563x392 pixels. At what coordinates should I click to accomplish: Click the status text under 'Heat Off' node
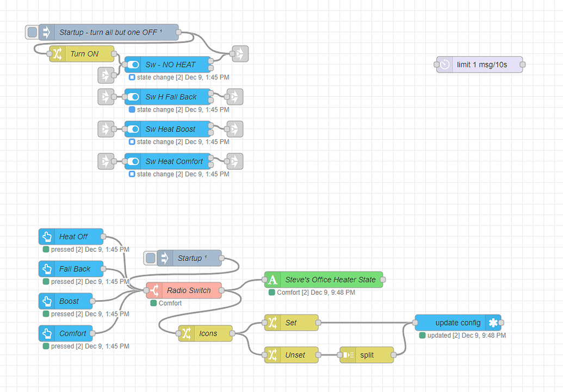coord(90,250)
